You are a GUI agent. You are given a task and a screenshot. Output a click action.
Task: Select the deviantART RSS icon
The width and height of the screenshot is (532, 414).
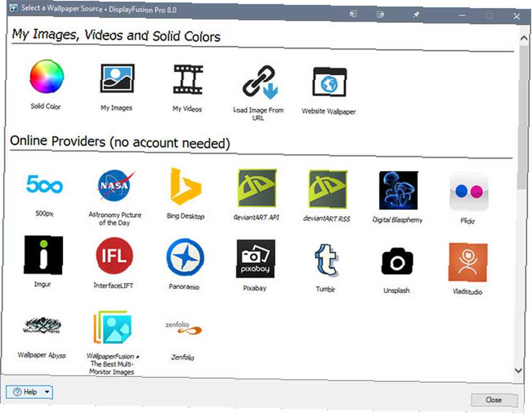pos(328,189)
